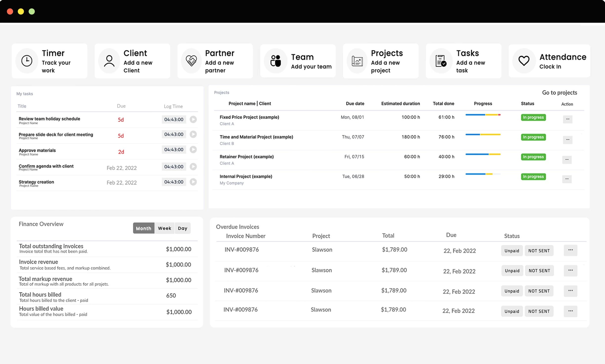Switch Finance Overview to Month
Image resolution: width=605 pixels, height=364 pixels.
[144, 228]
